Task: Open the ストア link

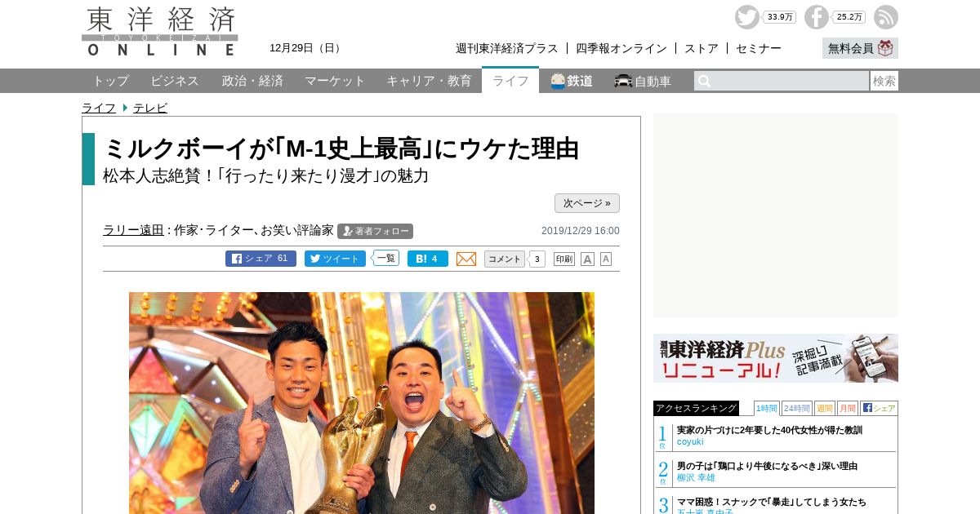Action: coord(702,48)
